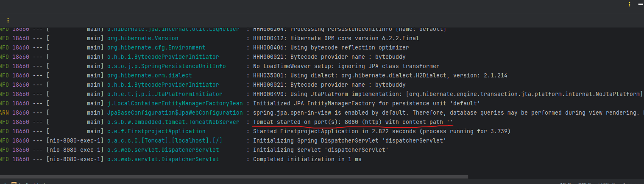Click the 'Started FirstprojectApplication in 2.822 seconds' line
The image size is (644, 184).
[x=382, y=131]
